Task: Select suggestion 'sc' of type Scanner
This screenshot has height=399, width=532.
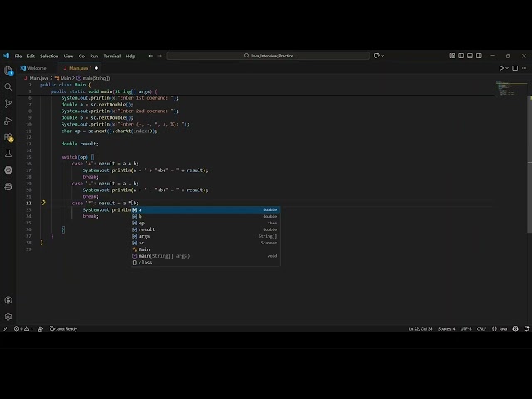Action: (205, 243)
